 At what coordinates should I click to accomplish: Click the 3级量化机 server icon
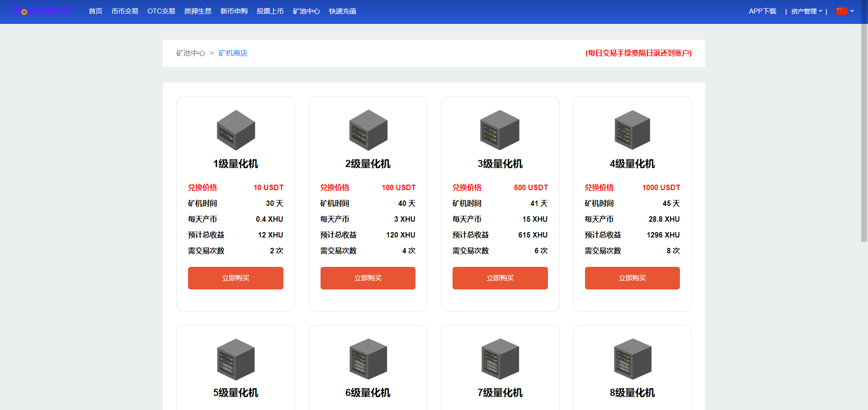(x=500, y=130)
